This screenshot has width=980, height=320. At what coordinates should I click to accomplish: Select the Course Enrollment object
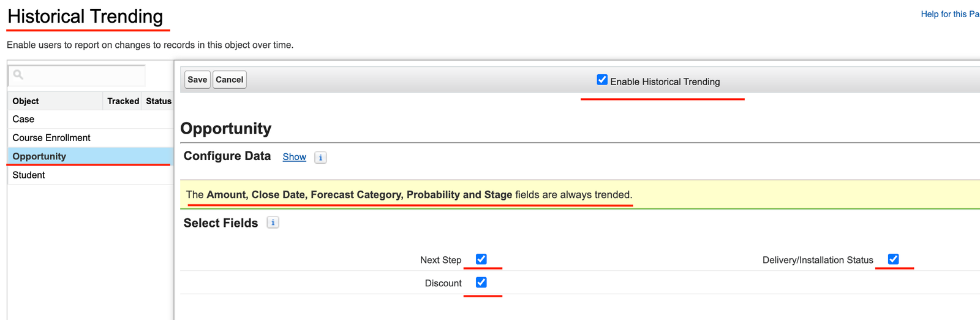click(x=51, y=138)
